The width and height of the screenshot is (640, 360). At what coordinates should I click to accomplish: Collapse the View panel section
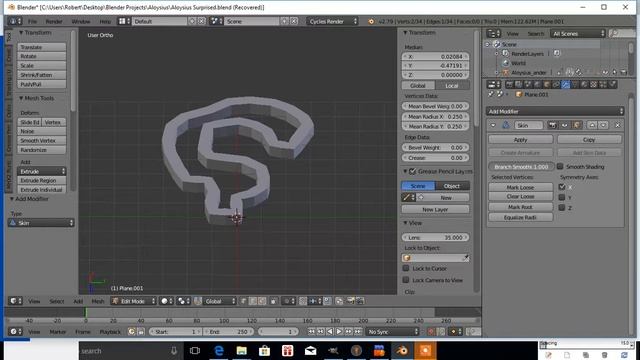click(405, 223)
